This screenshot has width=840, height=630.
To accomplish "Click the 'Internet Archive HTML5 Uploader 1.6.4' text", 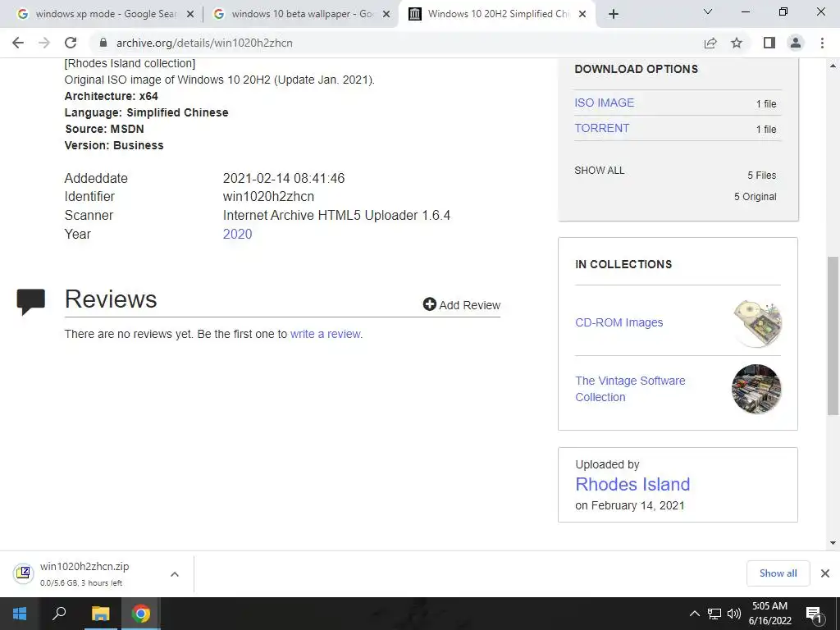I will tap(336, 216).
